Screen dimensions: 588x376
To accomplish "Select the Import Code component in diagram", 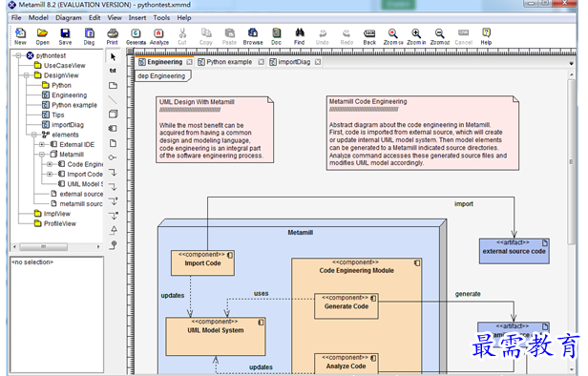I will coord(202,262).
